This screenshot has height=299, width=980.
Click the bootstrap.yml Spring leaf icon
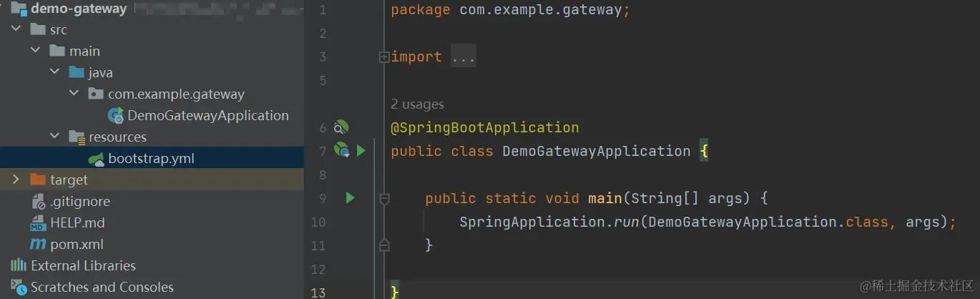(96, 159)
